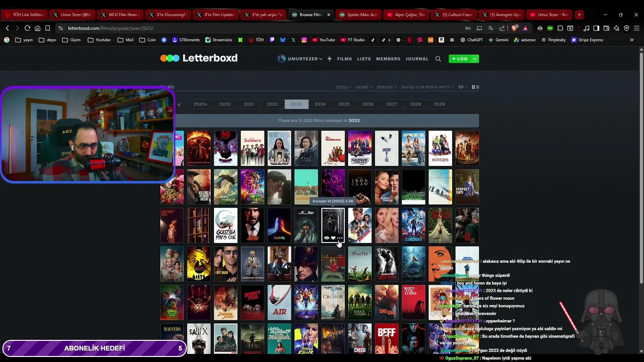Open the browser hamburger menu
The width and height of the screenshot is (644, 362).
[x=636, y=28]
